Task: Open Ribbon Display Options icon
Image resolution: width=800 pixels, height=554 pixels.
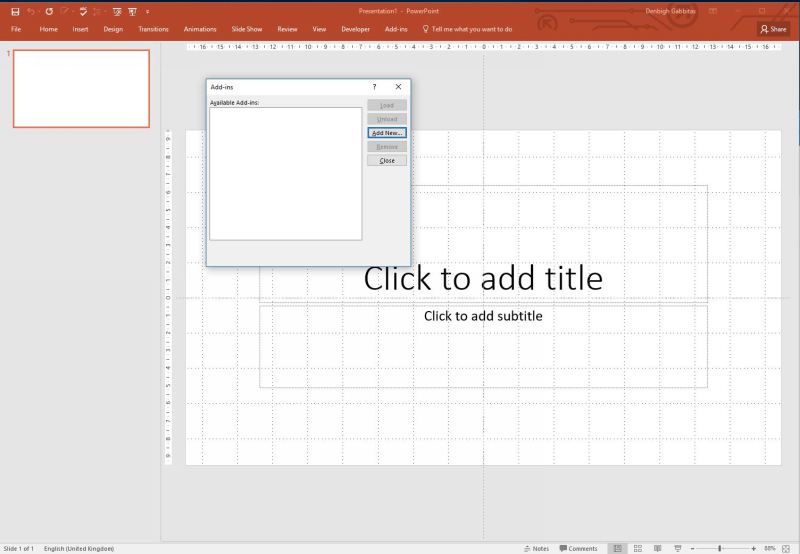Action: click(x=713, y=11)
